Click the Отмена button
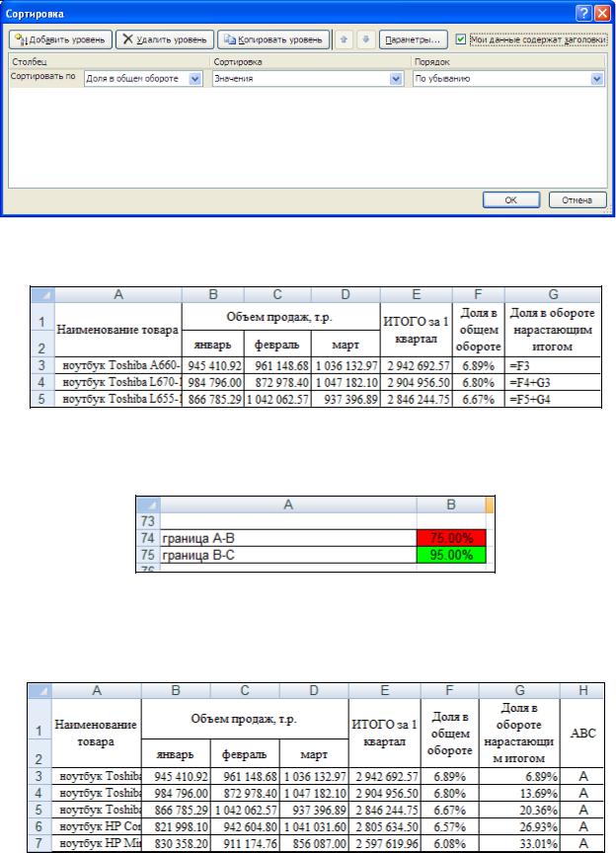The width and height of the screenshot is (616, 853). click(x=577, y=200)
